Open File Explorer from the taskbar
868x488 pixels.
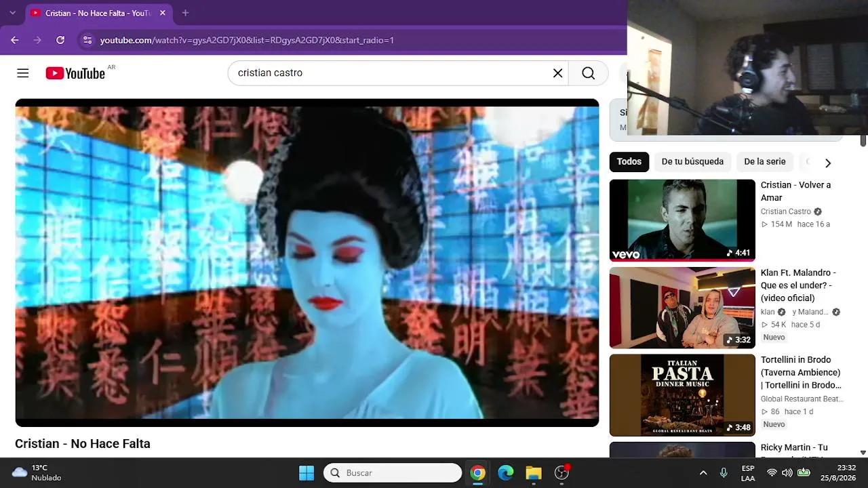point(534,473)
